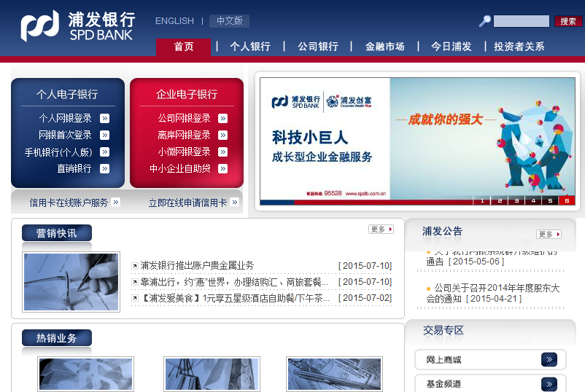The image size is (585, 392).
Task: Open notice 公司关于召开2014年年度股东大会的通知
Action: pos(493,293)
